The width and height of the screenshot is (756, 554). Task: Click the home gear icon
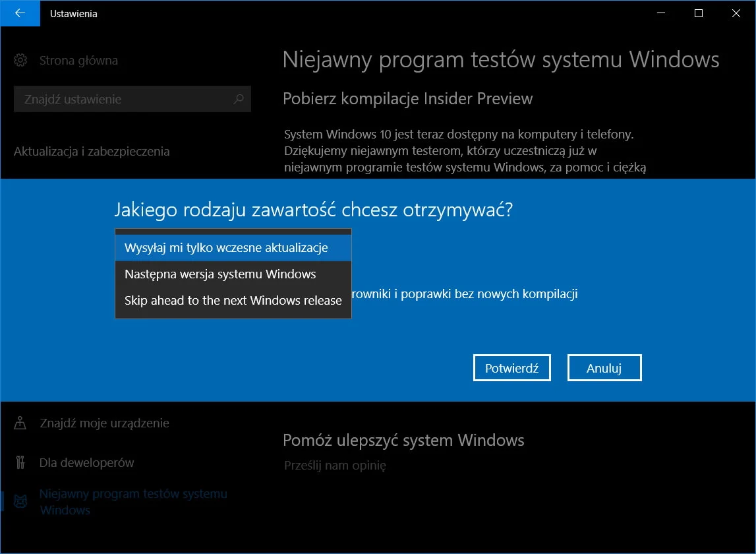(20, 61)
